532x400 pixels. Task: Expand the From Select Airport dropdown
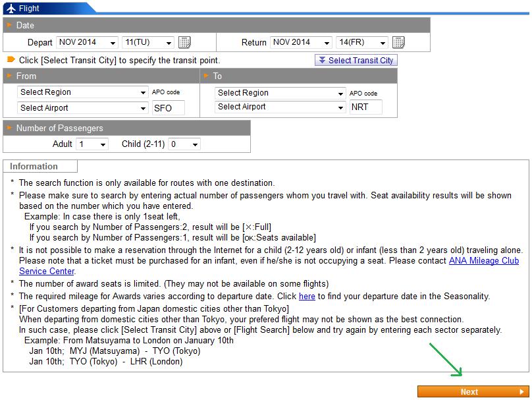pyautogui.click(x=83, y=108)
